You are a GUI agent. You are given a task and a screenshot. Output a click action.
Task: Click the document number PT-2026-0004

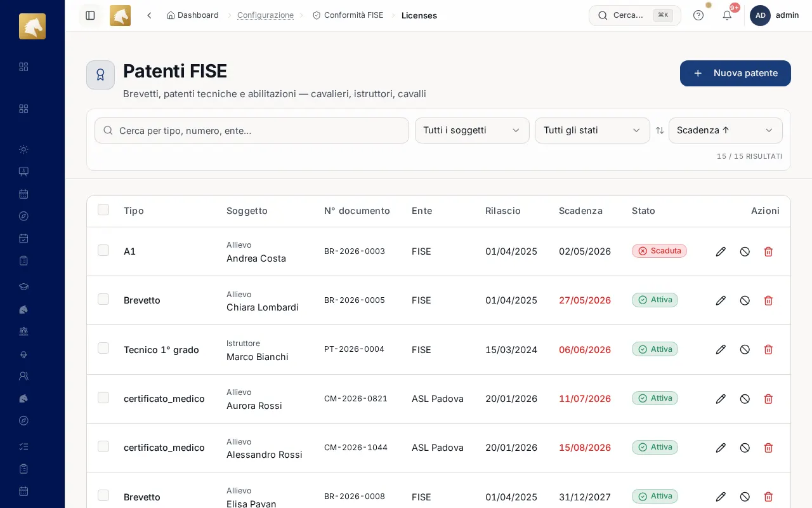pyautogui.click(x=354, y=349)
